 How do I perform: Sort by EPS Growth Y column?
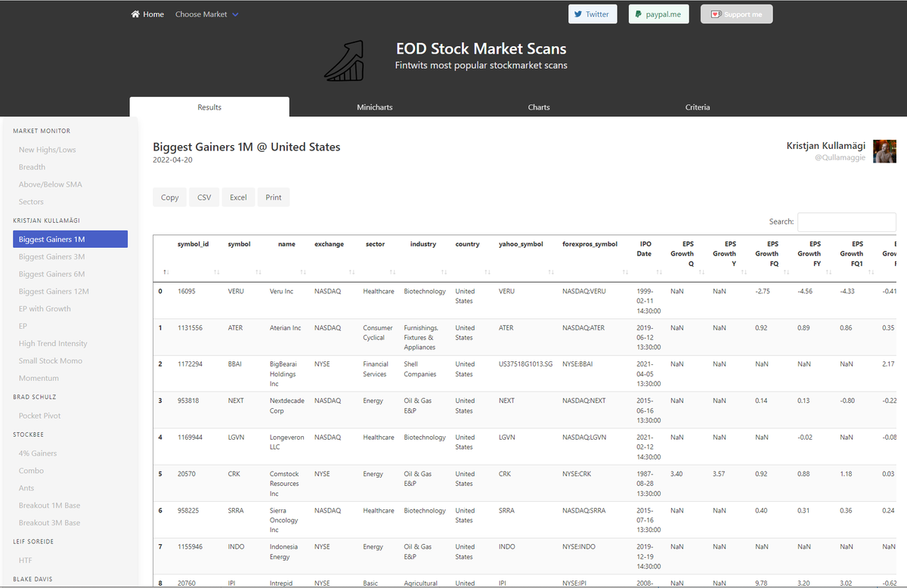pyautogui.click(x=729, y=258)
